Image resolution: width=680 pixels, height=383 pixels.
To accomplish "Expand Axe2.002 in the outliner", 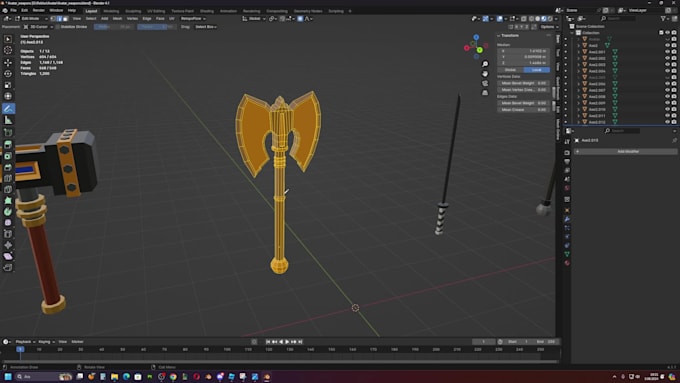I will (x=579, y=58).
